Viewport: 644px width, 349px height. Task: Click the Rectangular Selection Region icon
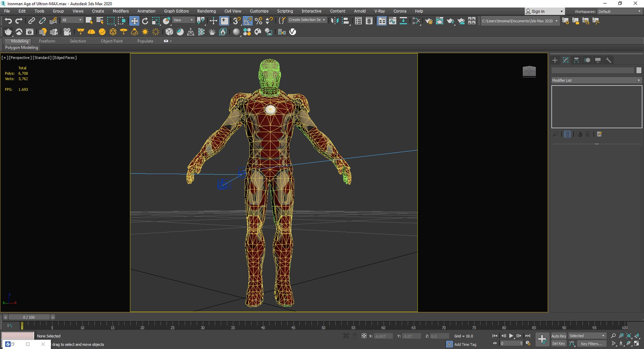click(111, 21)
